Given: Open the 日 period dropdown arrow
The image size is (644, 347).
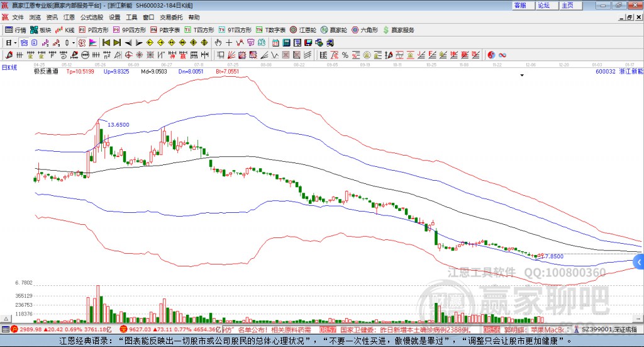Looking at the screenshot, I should pyautogui.click(x=15, y=43).
